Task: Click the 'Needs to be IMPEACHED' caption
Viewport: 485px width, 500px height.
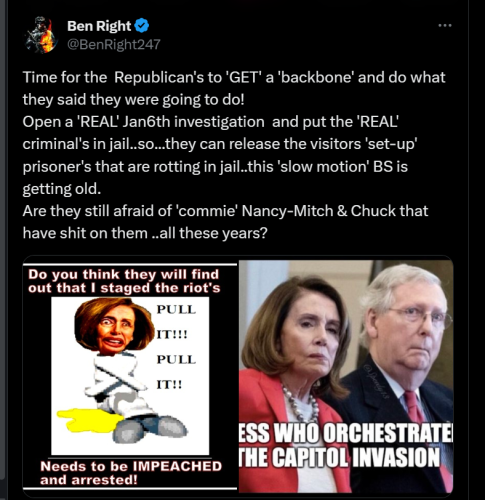Action: (x=131, y=473)
